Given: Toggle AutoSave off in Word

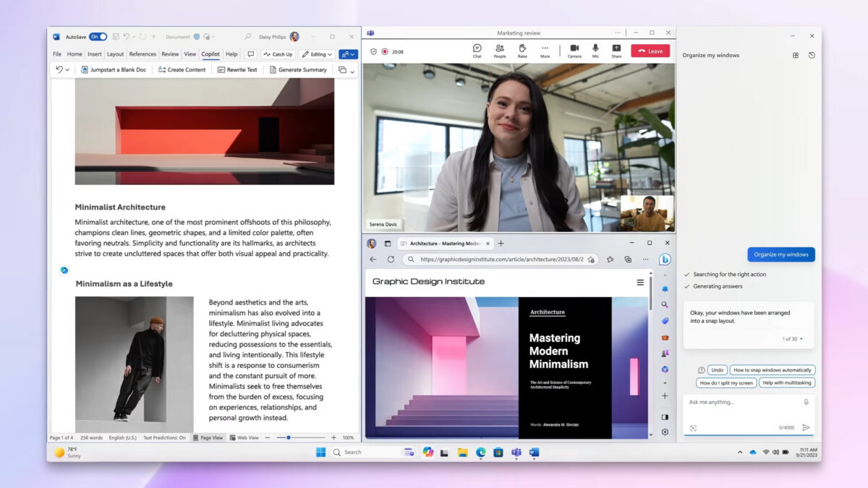Looking at the screenshot, I should tap(97, 36).
